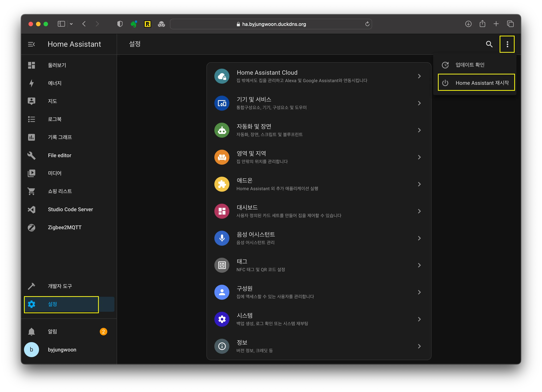Open the 기록 그래프 chart icon
The image size is (542, 392).
tap(31, 137)
